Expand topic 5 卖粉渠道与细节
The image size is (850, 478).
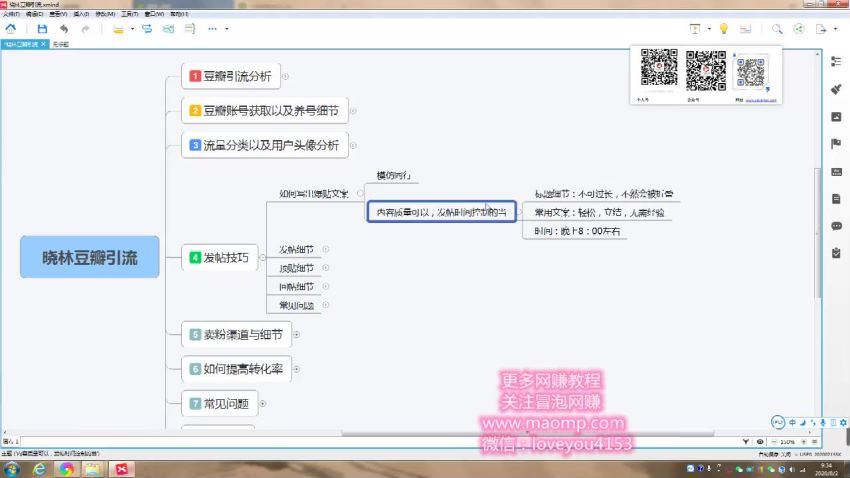(297, 334)
